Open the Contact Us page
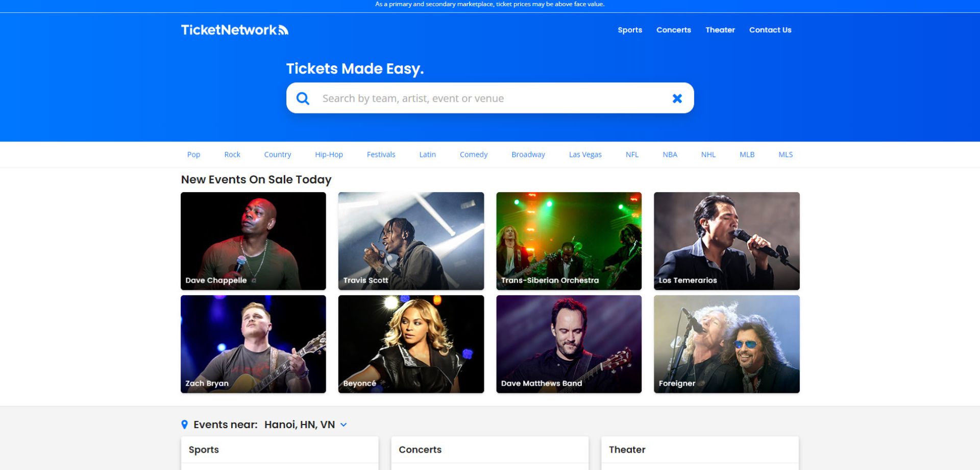This screenshot has height=470, width=980. [770, 30]
